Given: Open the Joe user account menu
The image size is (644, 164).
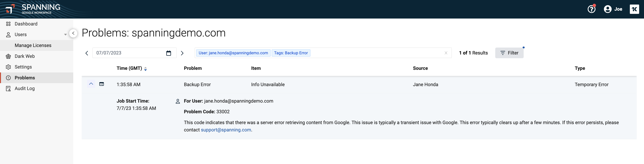Looking at the screenshot, I should tap(613, 9).
